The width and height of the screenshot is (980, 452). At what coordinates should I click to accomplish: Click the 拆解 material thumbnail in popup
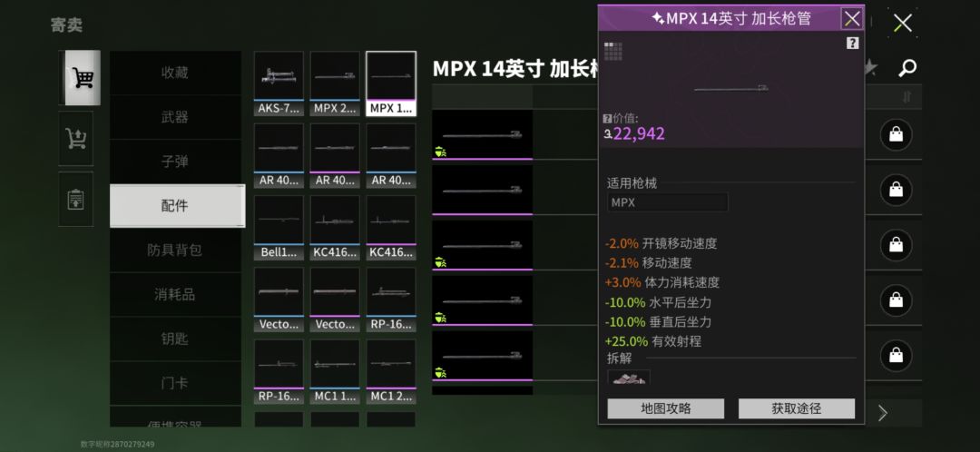pyautogui.click(x=629, y=377)
